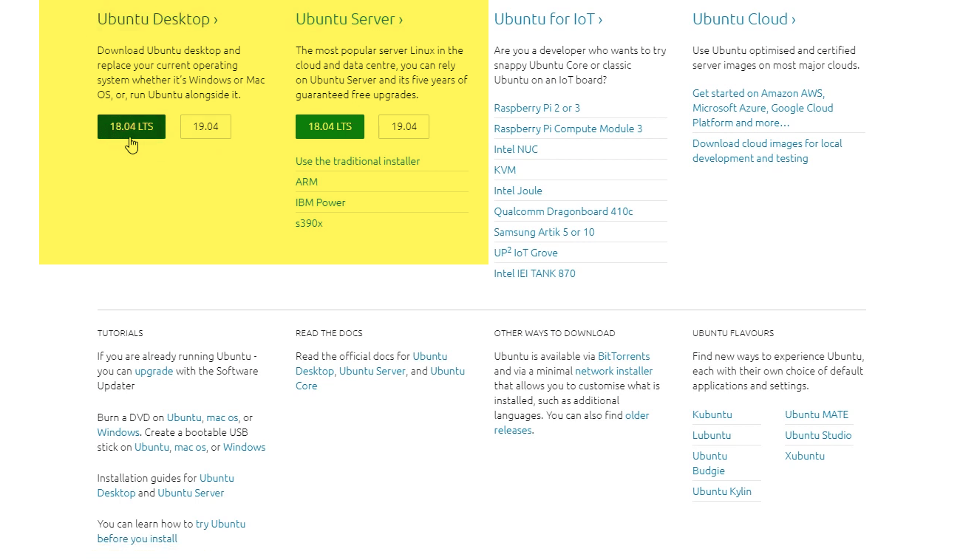
Task: Open 'try Ubuntu before you install' link
Action: [171, 531]
